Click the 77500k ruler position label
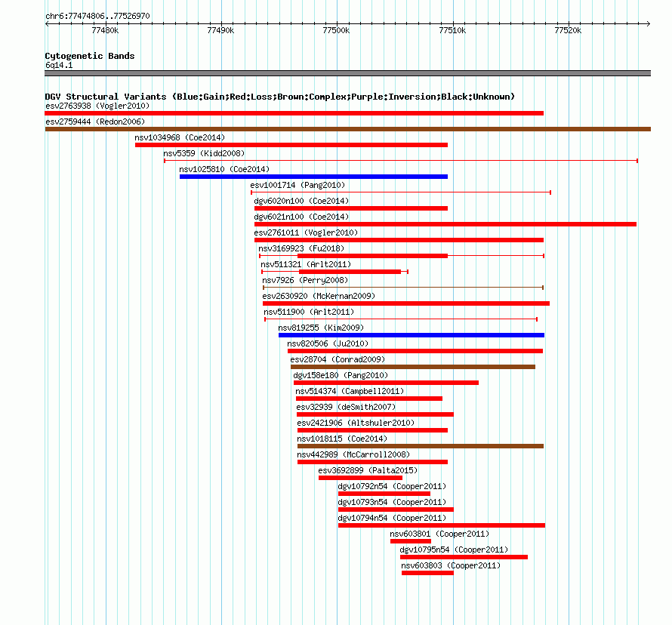Screen dimensions: 672x625 336,30
